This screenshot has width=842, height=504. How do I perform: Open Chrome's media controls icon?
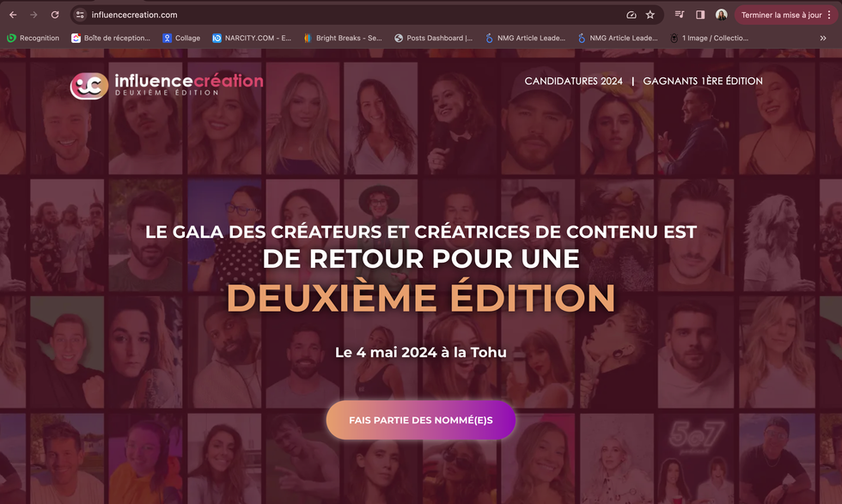click(x=679, y=15)
